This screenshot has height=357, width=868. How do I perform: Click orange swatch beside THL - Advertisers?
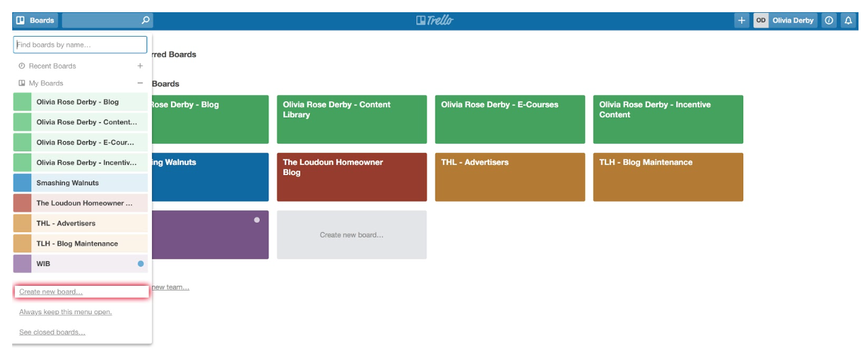[x=22, y=223]
